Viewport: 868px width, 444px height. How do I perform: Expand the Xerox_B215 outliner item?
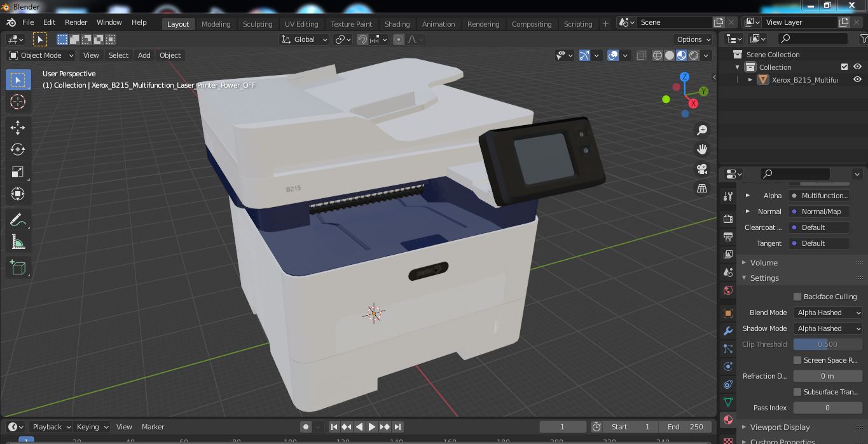pyautogui.click(x=750, y=79)
